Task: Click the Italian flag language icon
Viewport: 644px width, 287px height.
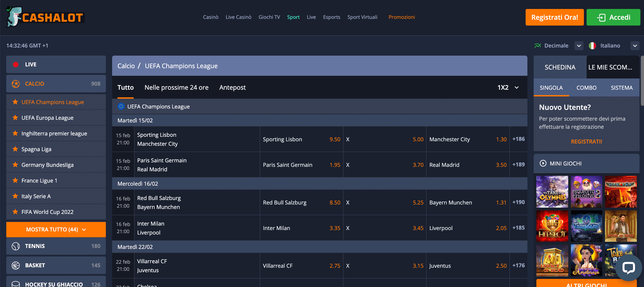Action: coord(592,46)
